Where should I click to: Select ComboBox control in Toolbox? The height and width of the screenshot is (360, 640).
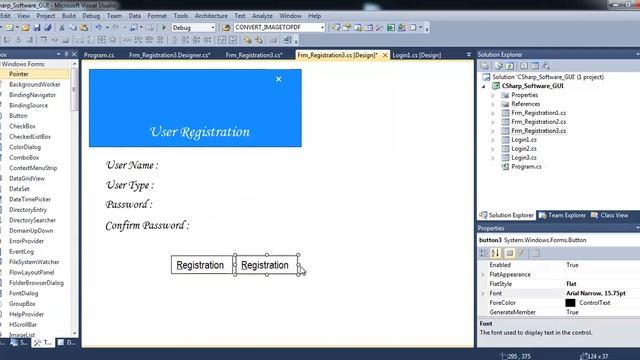click(24, 158)
